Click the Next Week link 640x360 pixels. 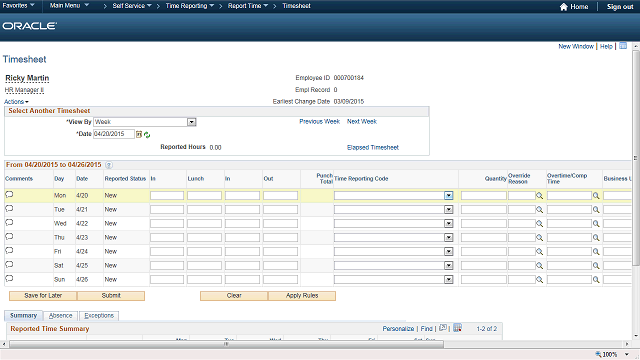pos(362,121)
